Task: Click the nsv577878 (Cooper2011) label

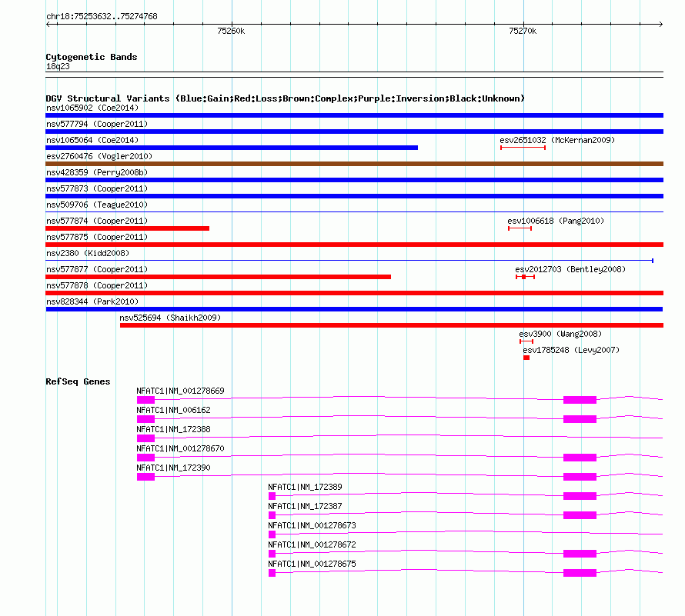Action: [97, 285]
